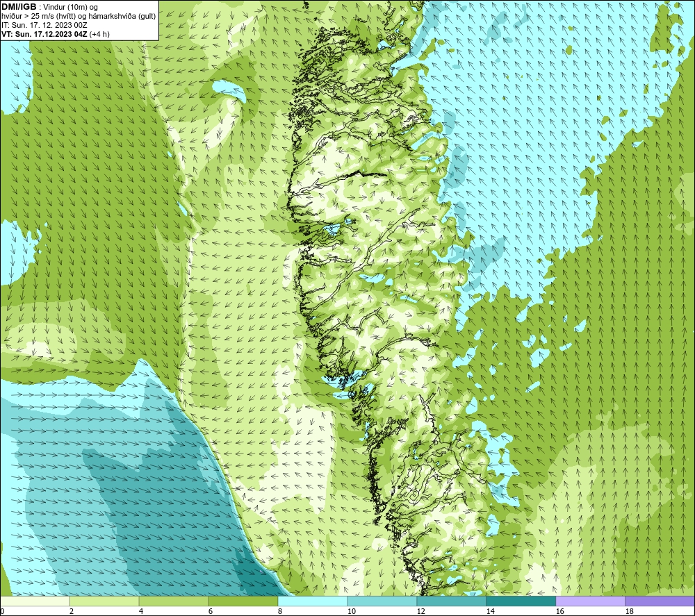Click the 'hviður > 25 m/s (hvítt)' line
This screenshot has height=616, width=695.
(38, 17)
